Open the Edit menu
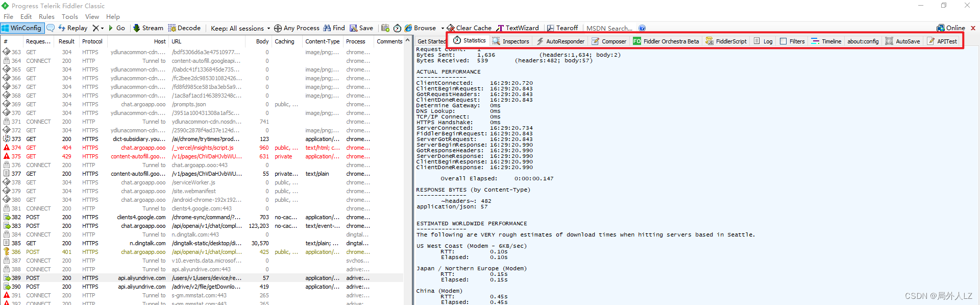This screenshot has width=980, height=305. [x=26, y=16]
